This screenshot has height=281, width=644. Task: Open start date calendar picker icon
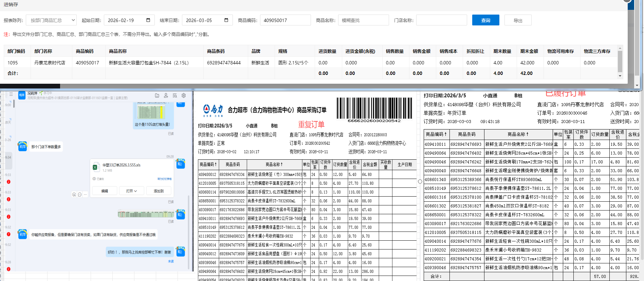(148, 20)
